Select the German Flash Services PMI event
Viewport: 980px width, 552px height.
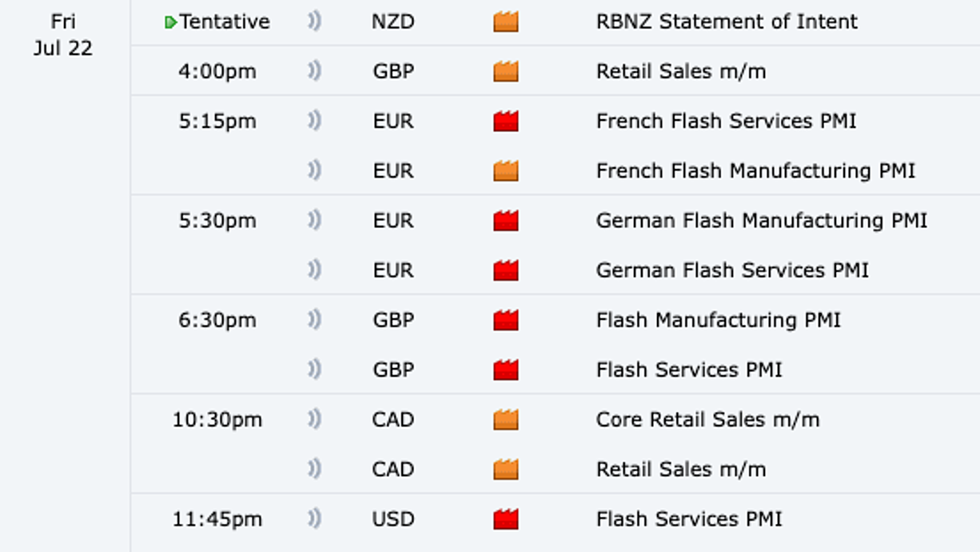pos(732,270)
